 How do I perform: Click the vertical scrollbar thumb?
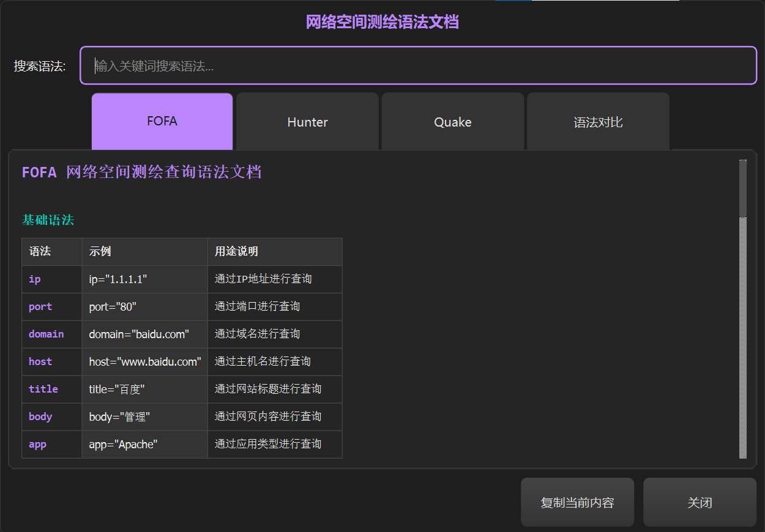coord(743,188)
